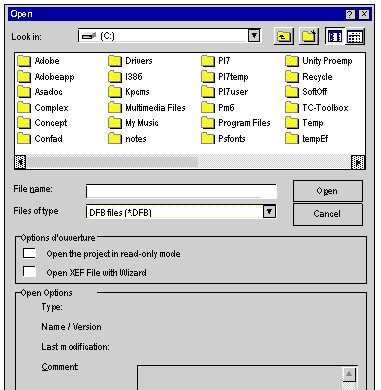This screenshot has width=381, height=390.
Task: Select the PI7user folder icon
Action: pos(208,92)
